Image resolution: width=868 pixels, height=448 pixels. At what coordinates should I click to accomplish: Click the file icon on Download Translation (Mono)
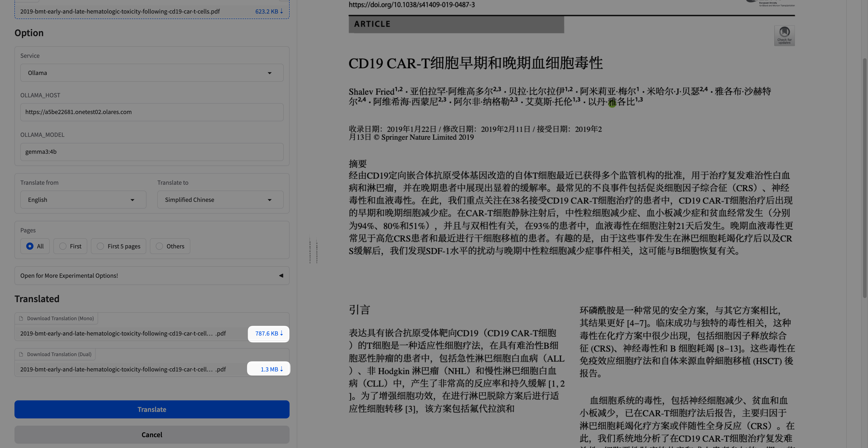[x=21, y=318]
